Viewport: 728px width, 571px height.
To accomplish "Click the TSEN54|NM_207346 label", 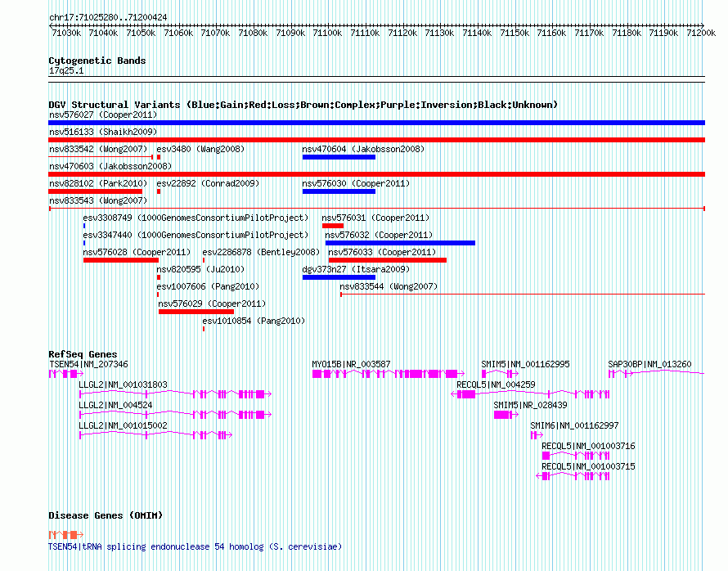I will [88, 365].
